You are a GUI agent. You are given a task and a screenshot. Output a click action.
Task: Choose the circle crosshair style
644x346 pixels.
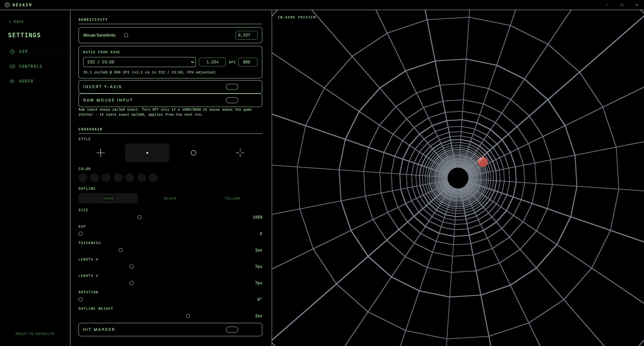(x=194, y=153)
